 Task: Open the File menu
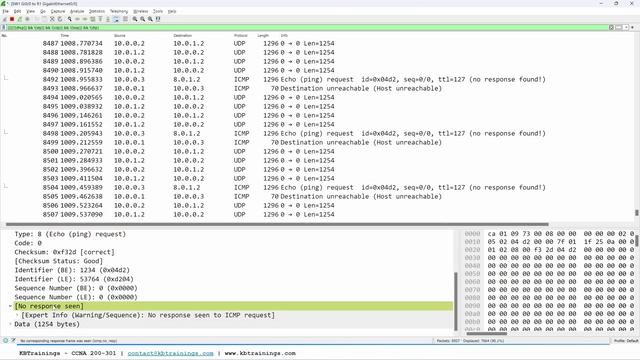[x=6, y=11]
